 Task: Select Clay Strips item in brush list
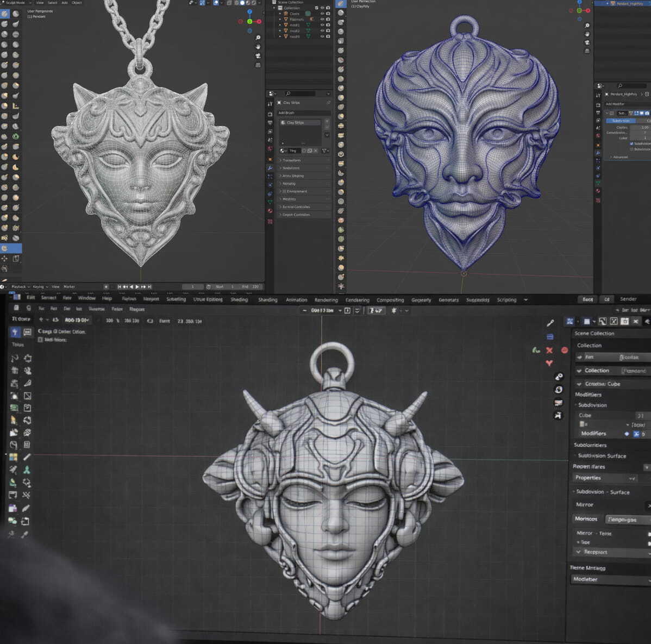coord(300,123)
